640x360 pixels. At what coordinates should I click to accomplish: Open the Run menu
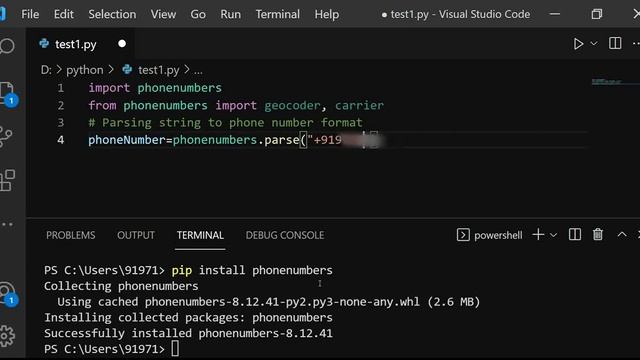[x=231, y=14]
